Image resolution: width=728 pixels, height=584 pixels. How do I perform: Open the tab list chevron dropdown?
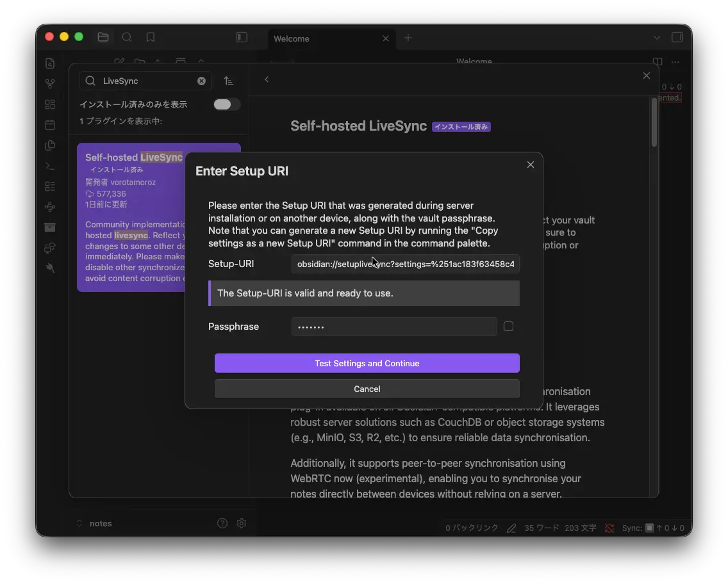click(656, 38)
